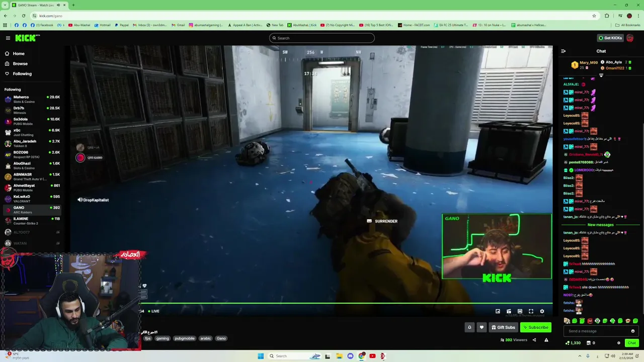Screen dimensions: 644x362
Task: Click the green Chat send button
Action: tap(632, 343)
